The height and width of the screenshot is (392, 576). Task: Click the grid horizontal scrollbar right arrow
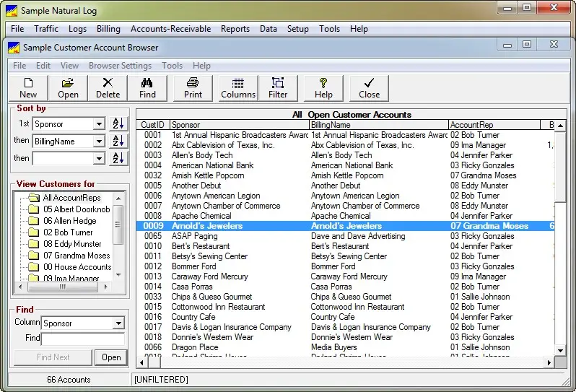[549, 362]
